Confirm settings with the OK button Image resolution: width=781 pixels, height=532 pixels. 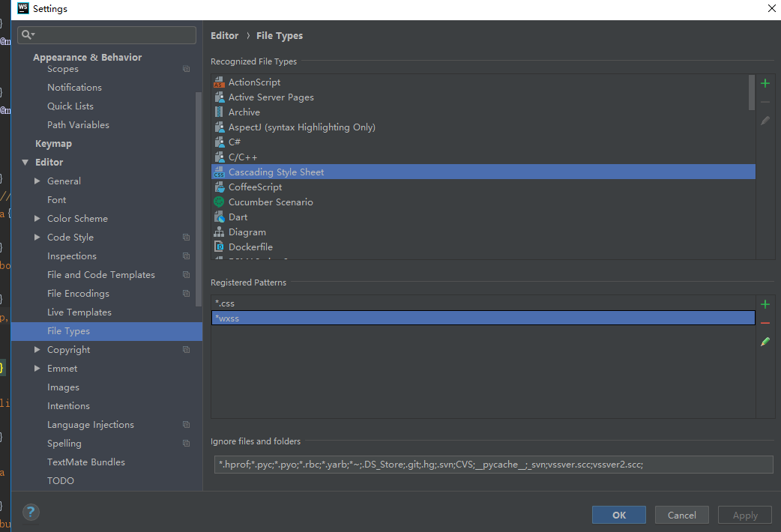point(618,515)
